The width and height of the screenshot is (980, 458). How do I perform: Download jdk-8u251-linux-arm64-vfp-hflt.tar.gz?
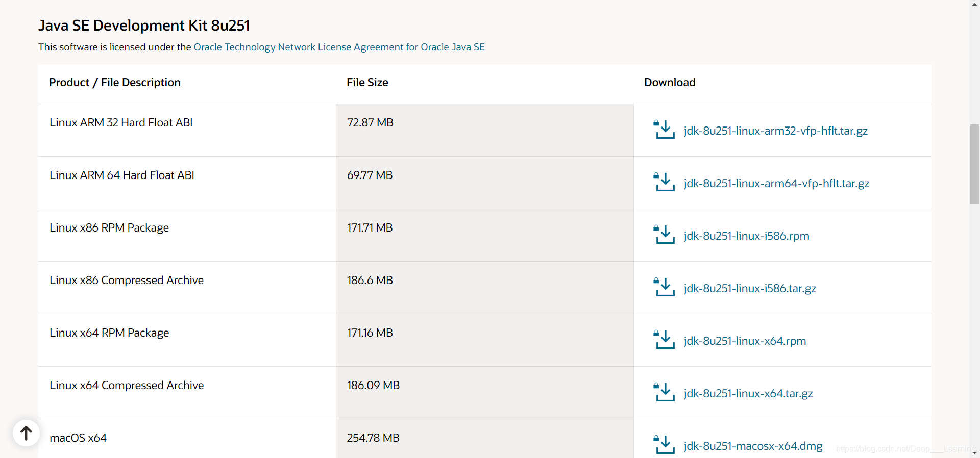click(x=776, y=183)
